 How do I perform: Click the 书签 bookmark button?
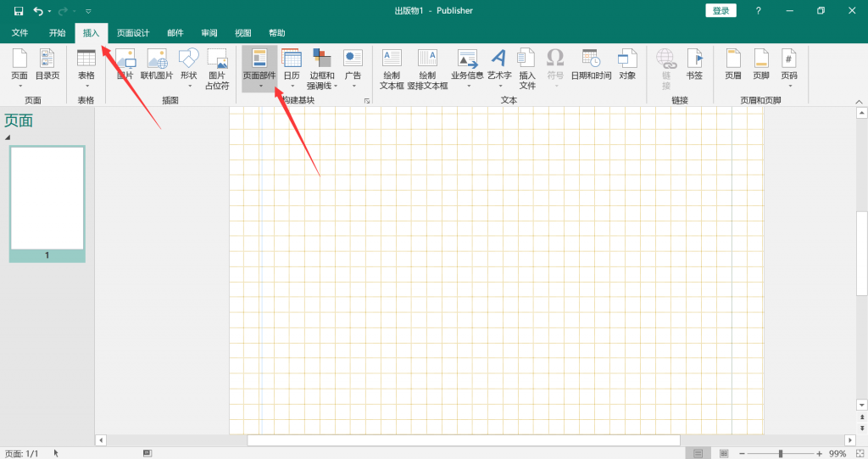pos(694,64)
